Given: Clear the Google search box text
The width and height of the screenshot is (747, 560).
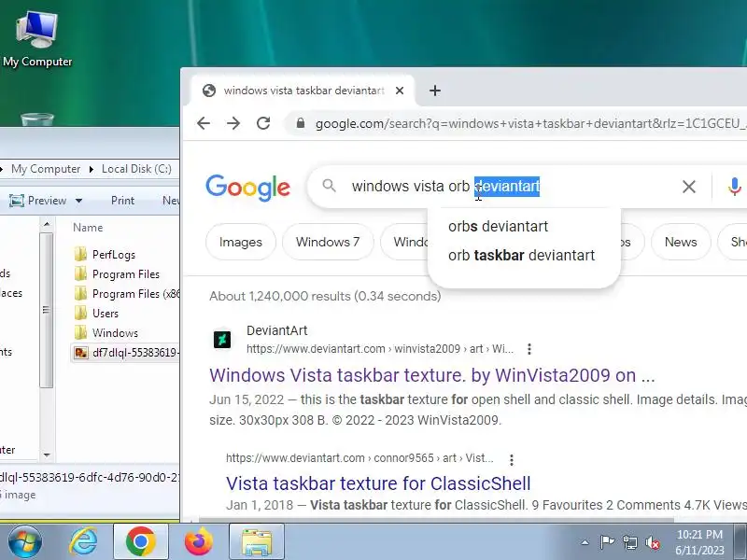Looking at the screenshot, I should (689, 187).
